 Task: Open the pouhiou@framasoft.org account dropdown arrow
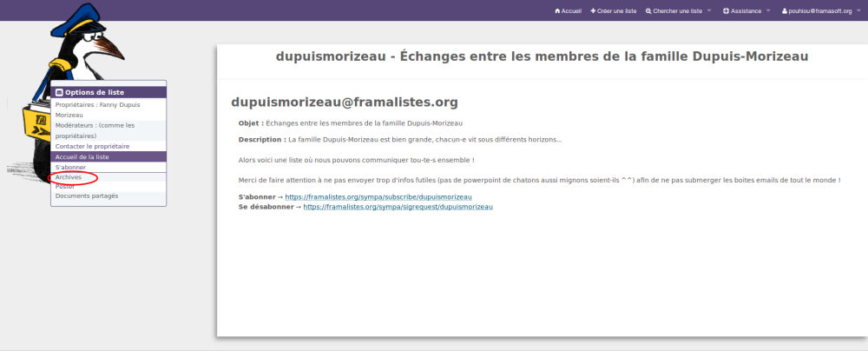[x=858, y=11]
